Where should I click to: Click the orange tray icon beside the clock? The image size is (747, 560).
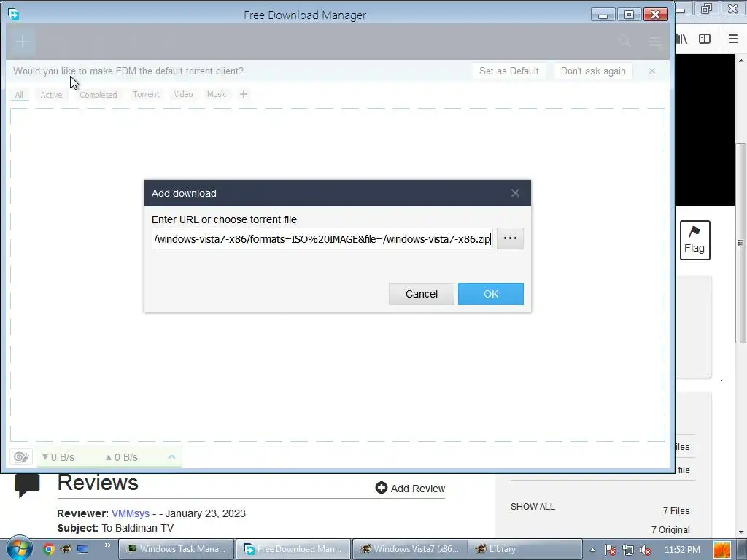(722, 550)
